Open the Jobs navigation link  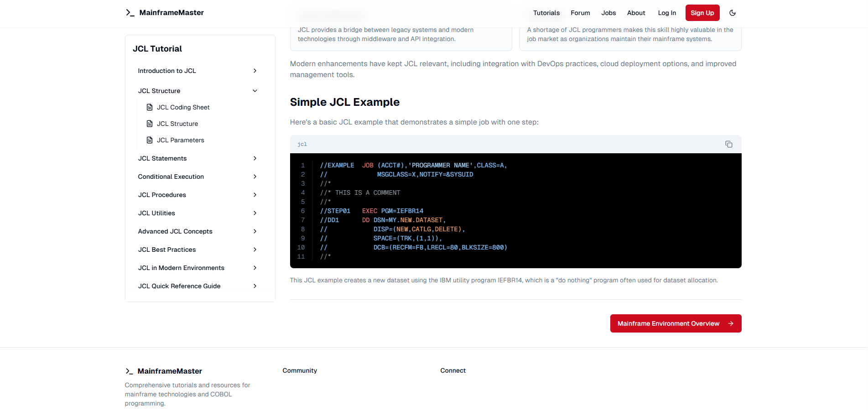(608, 13)
